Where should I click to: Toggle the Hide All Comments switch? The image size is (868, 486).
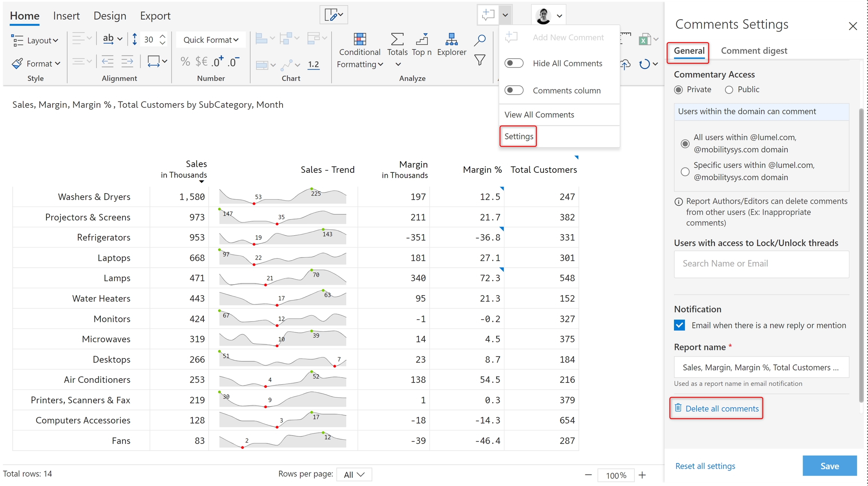pos(514,63)
